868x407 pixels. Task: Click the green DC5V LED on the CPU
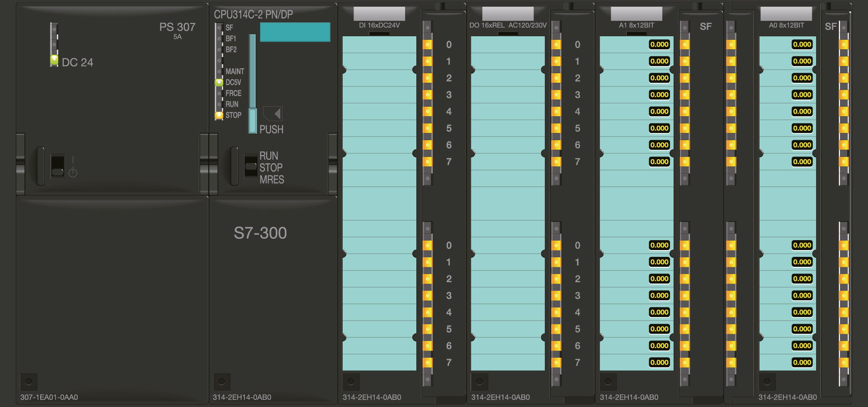point(219,82)
